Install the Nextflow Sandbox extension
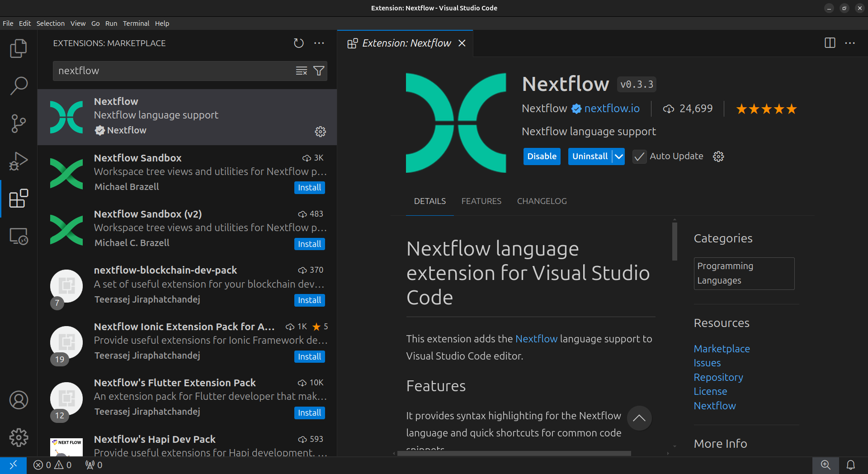This screenshot has height=474, width=868. [x=309, y=188]
